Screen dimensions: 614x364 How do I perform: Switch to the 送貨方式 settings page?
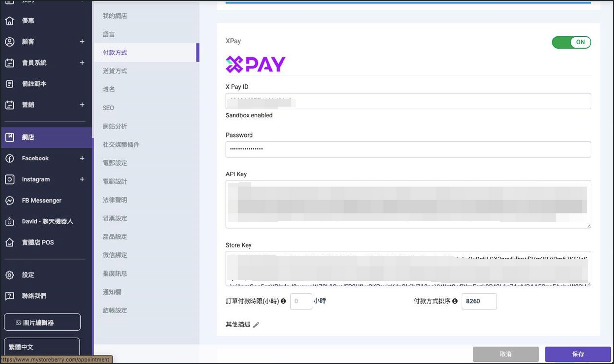(114, 71)
